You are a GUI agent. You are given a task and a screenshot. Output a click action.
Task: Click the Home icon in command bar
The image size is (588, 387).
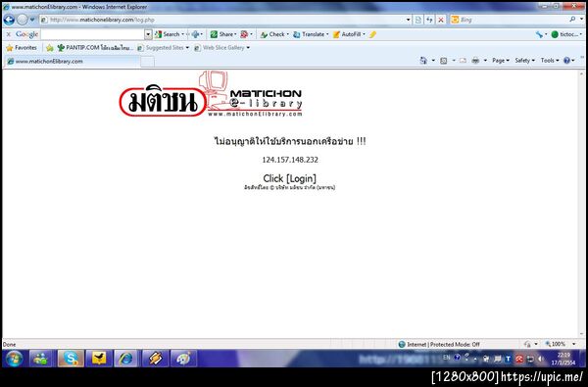point(423,61)
